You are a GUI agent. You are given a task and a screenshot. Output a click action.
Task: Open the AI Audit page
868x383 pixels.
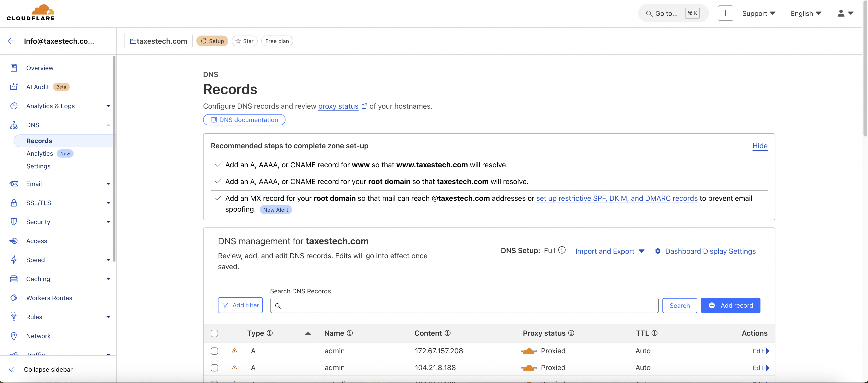tap(37, 87)
